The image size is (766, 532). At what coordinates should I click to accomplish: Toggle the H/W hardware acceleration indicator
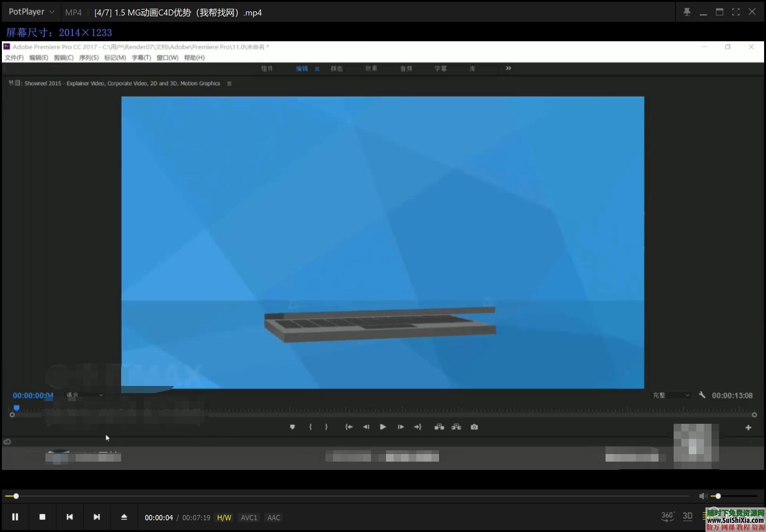pyautogui.click(x=224, y=518)
